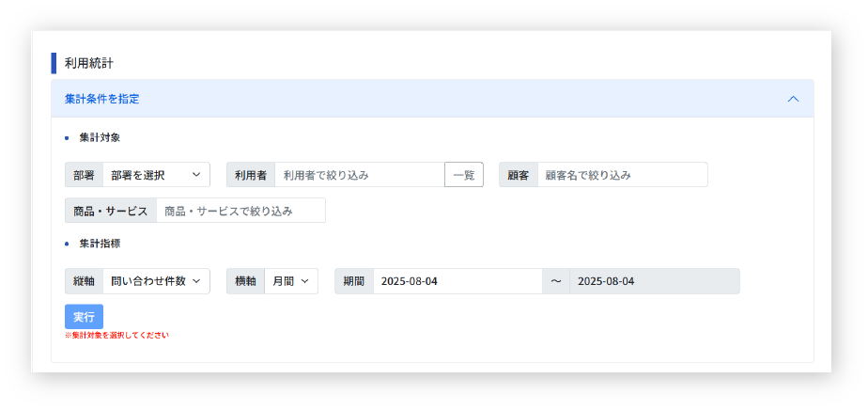Click the 商品・サービス field label
The image size is (868, 410).
(x=110, y=211)
